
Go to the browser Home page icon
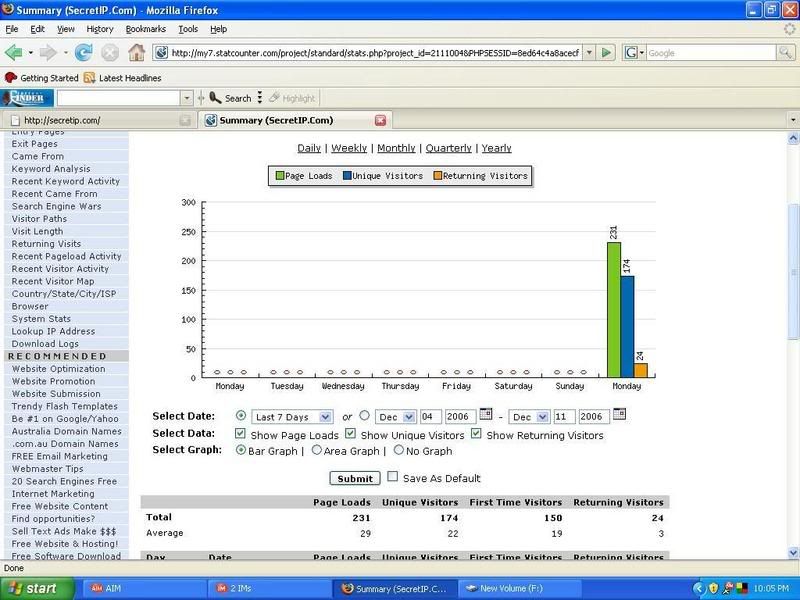tap(136, 52)
